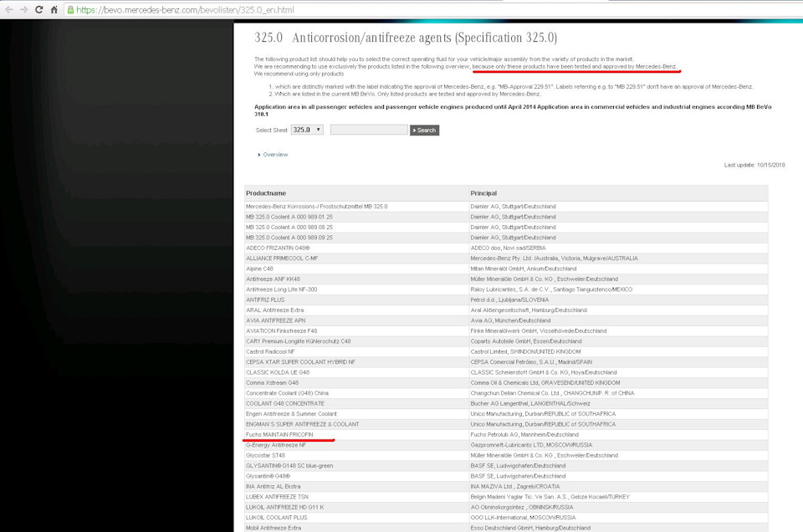This screenshot has width=803, height=532.
Task: Select Fuchs MAINTAIN FRICOFIN product
Action: click(x=279, y=435)
